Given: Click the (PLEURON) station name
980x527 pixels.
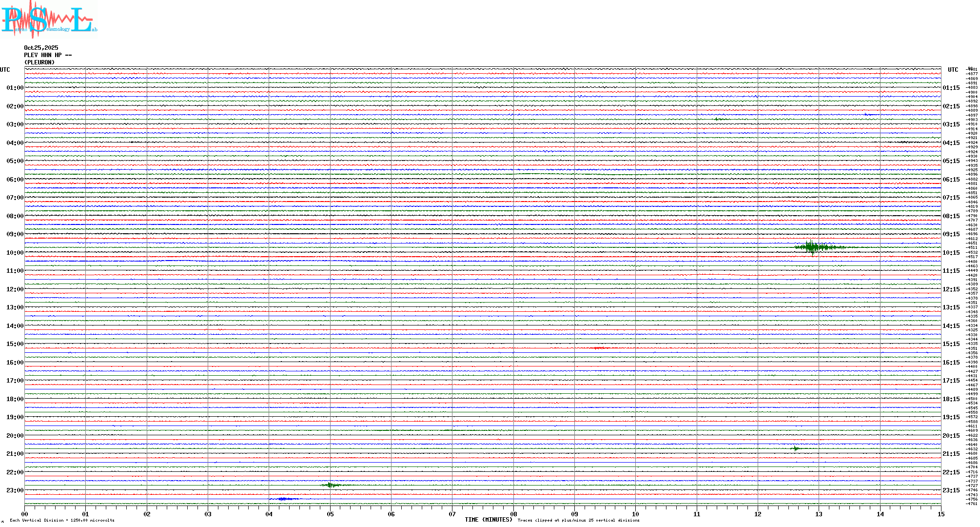Looking at the screenshot, I should 39,62.
